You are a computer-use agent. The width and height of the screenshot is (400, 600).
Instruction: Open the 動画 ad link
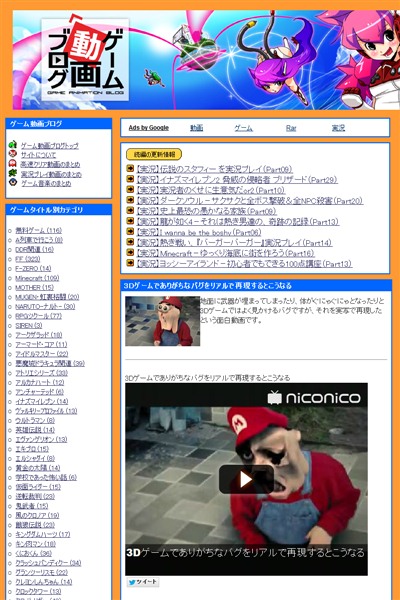(x=196, y=128)
